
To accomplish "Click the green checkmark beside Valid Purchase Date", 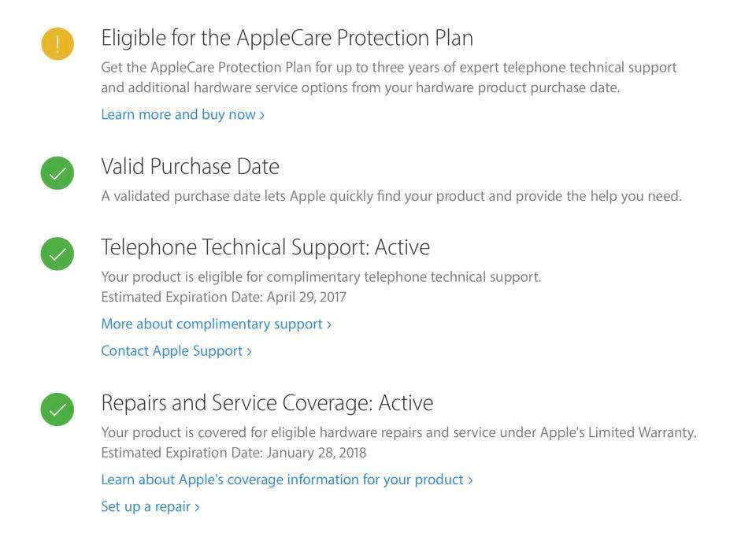I will tap(57, 173).
